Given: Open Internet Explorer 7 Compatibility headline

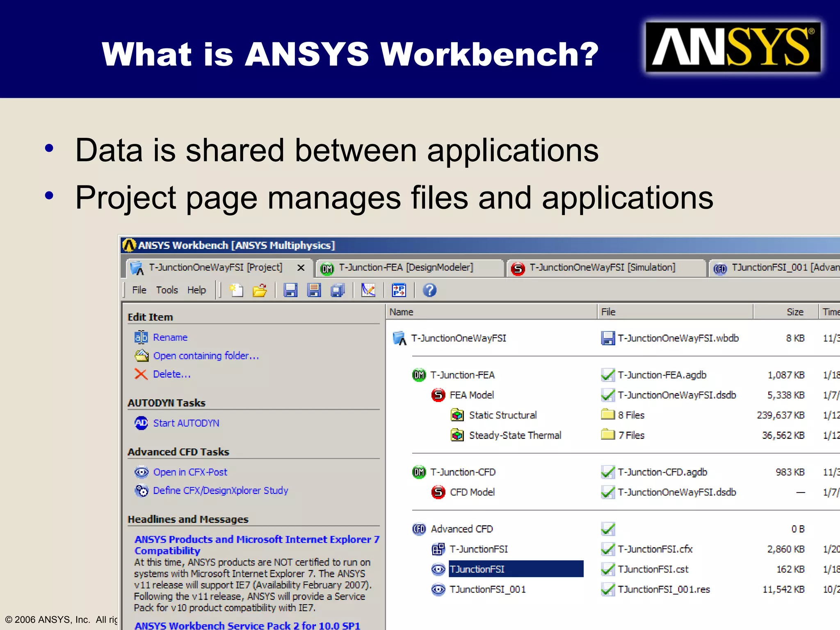Looking at the screenshot, I should pyautogui.click(x=257, y=545).
